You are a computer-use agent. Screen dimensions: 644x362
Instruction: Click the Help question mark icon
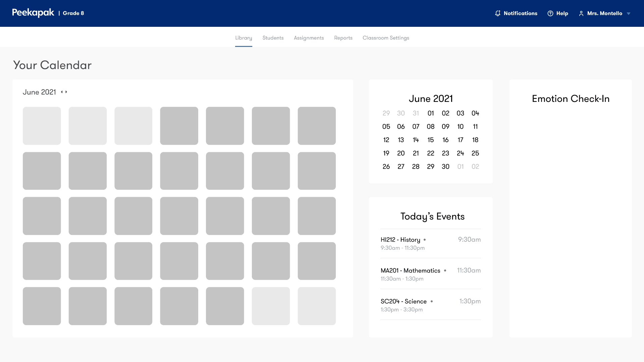coord(550,13)
